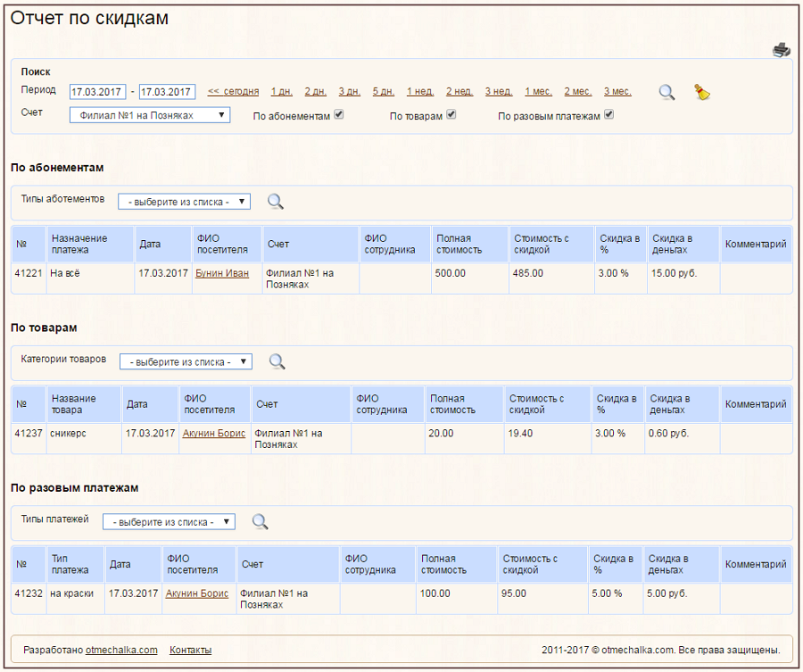Image resolution: width=803 pixels, height=672 pixels.
Task: Click the period end date field
Action: (167, 92)
